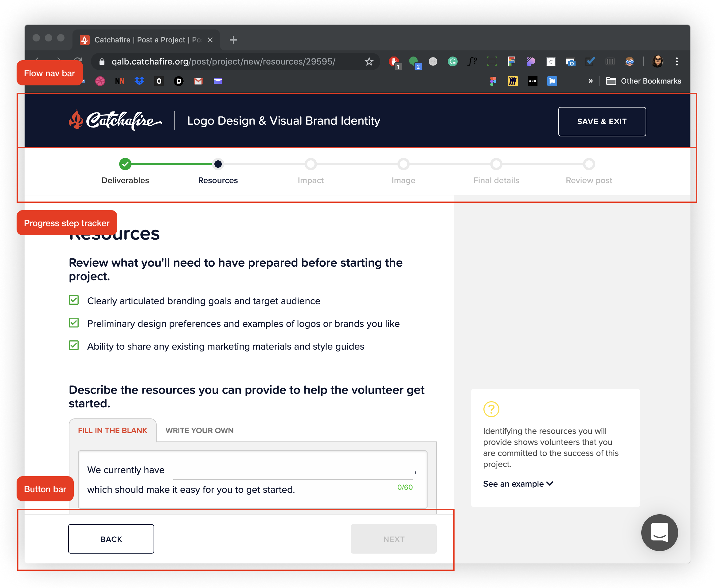
Task: Toggle 'Ability to share any existing' checkbox
Action: click(74, 346)
